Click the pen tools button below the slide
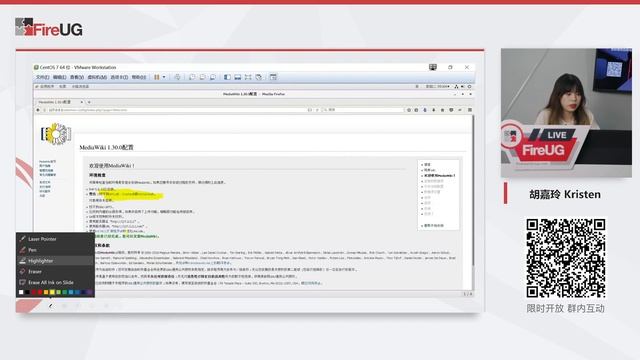Image resolution: width=640 pixels, height=360 pixels. click(x=50, y=306)
